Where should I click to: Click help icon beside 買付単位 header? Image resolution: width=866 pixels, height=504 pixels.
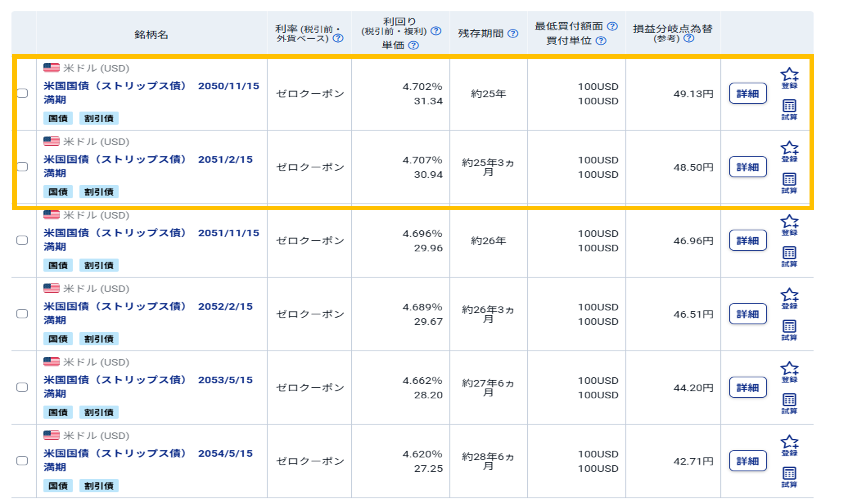(x=601, y=41)
